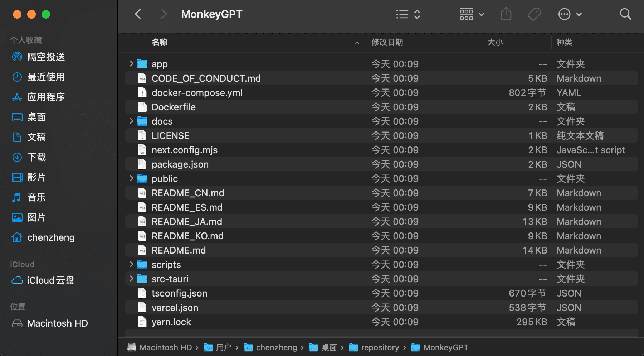
Task: Expand the app folder
Action: coord(131,64)
